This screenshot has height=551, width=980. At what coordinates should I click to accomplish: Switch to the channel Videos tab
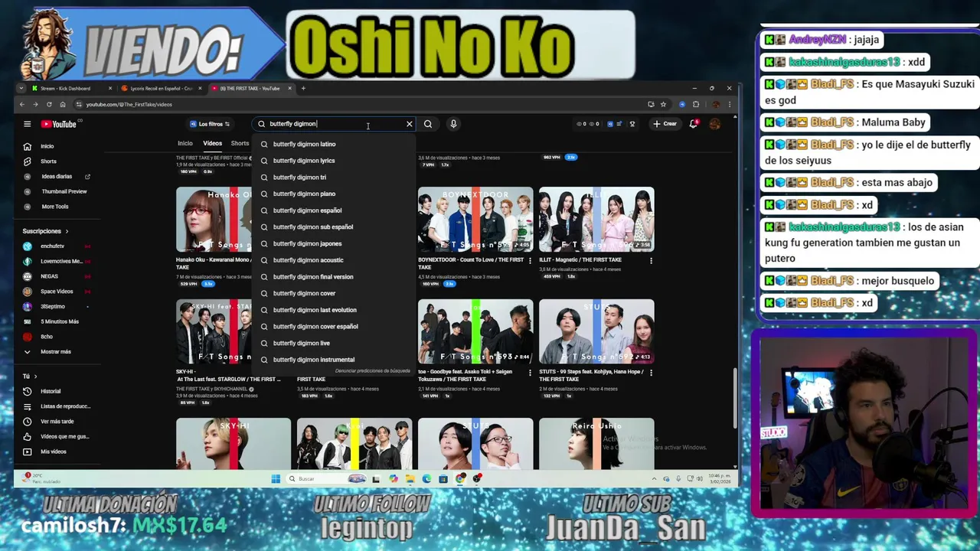pos(212,144)
